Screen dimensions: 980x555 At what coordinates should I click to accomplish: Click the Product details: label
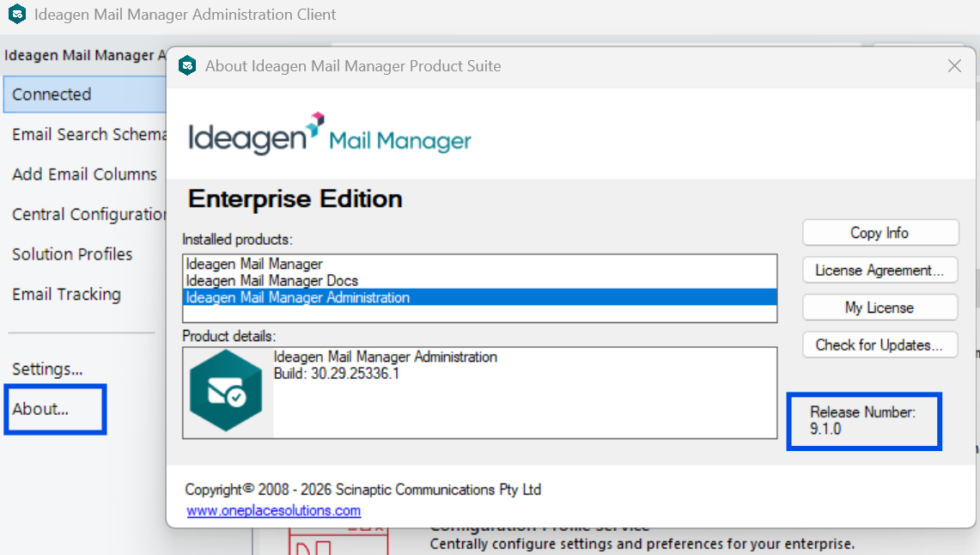tap(228, 336)
